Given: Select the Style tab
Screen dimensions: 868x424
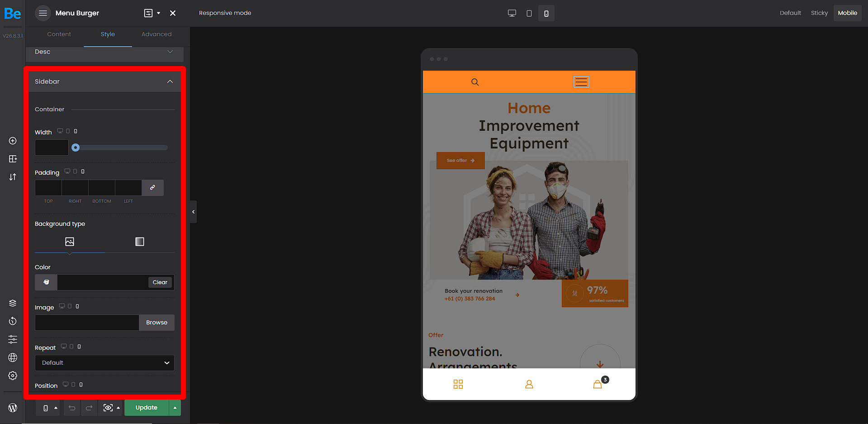Looking at the screenshot, I should tap(108, 34).
